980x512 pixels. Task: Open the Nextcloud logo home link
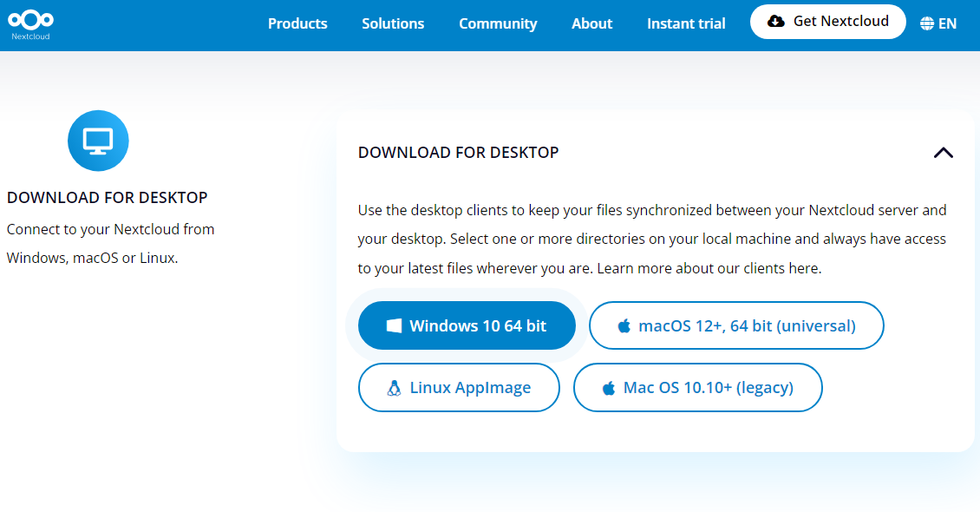click(30, 24)
